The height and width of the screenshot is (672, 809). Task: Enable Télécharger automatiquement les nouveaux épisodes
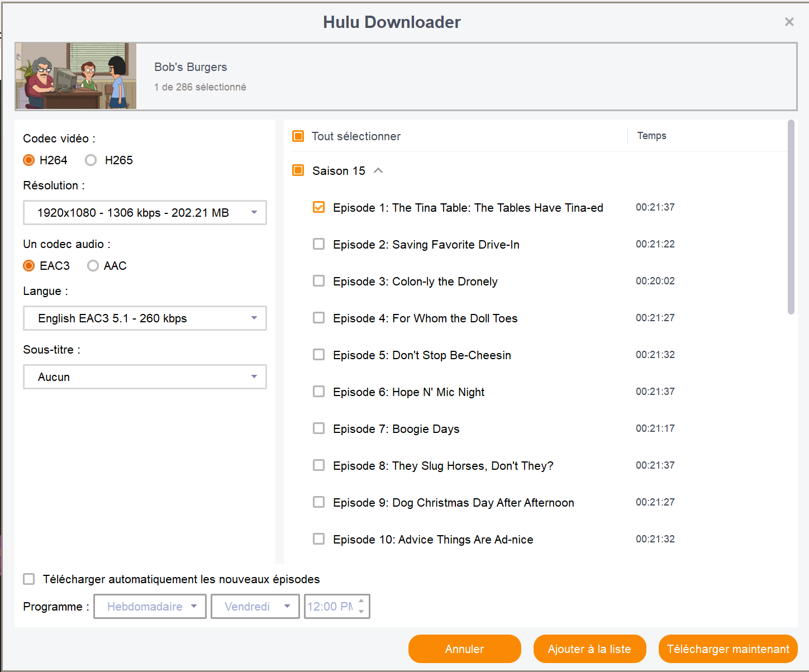(29, 579)
